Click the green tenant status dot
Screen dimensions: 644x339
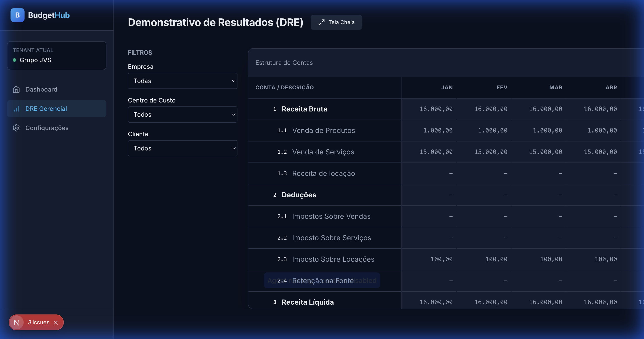click(14, 60)
